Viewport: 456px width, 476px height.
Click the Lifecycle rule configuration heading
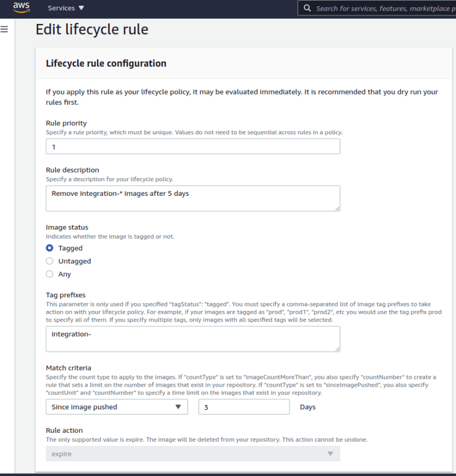click(106, 63)
